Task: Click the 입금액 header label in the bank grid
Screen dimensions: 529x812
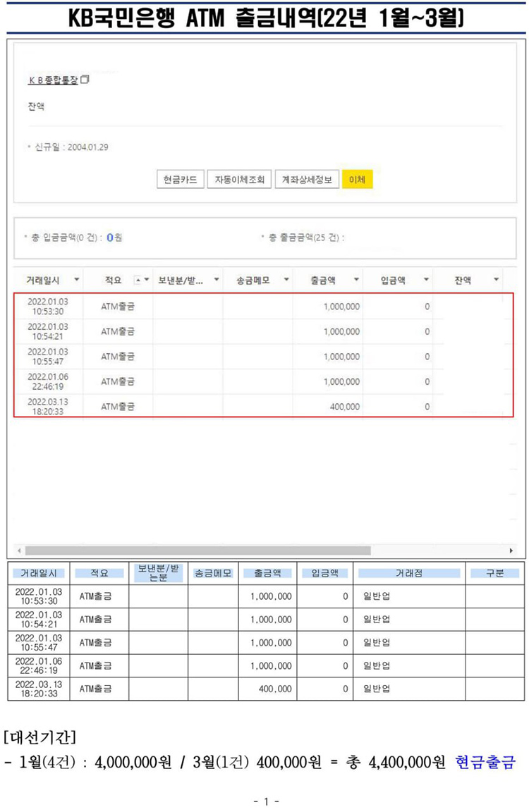Action: click(x=393, y=280)
